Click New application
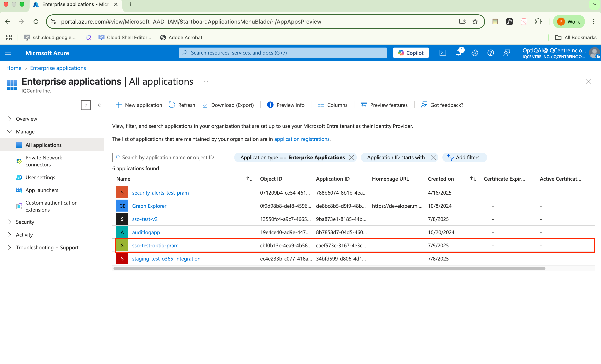601x364 pixels. (x=138, y=105)
